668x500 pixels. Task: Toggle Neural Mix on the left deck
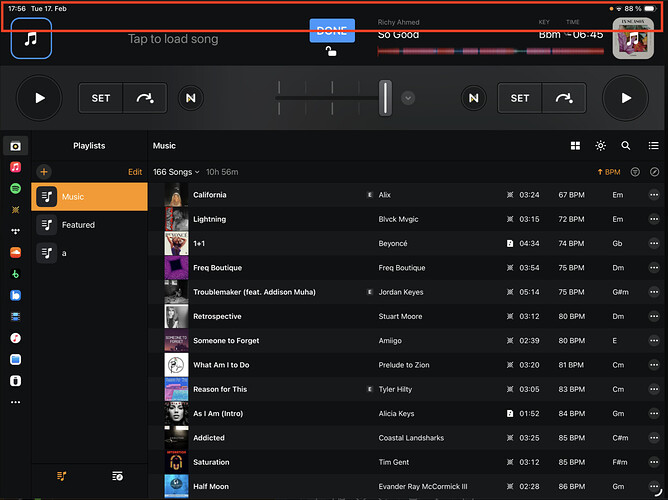point(191,98)
